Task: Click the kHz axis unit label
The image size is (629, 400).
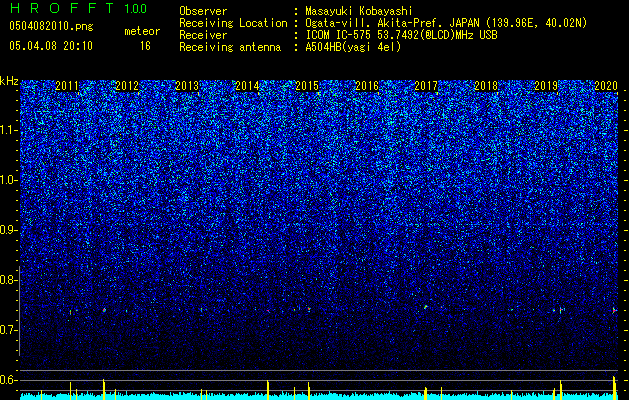Action: pyautogui.click(x=9, y=81)
